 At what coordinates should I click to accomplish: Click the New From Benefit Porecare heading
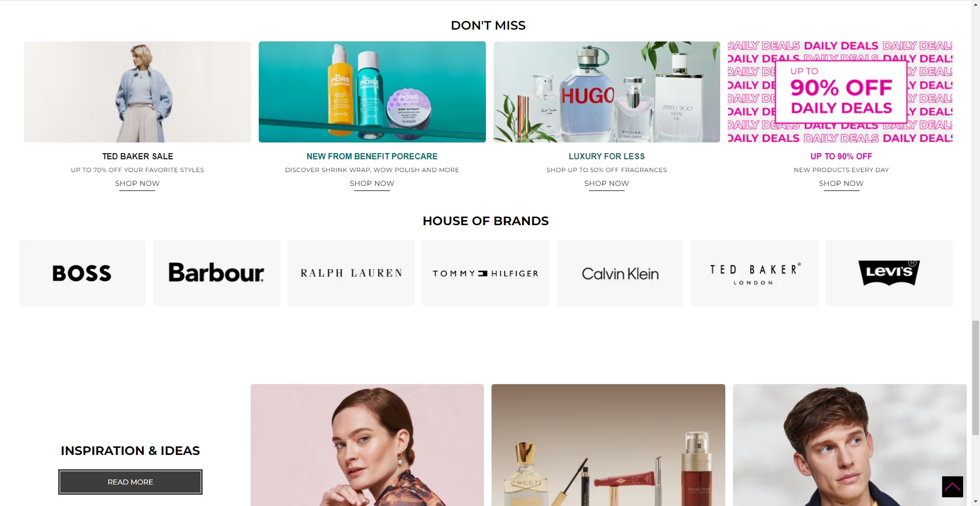tap(372, 156)
